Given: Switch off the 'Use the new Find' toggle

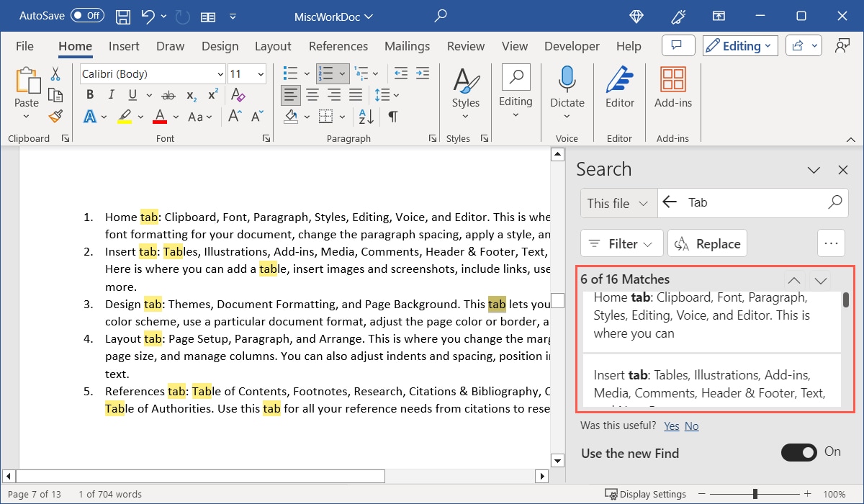Looking at the screenshot, I should [799, 453].
